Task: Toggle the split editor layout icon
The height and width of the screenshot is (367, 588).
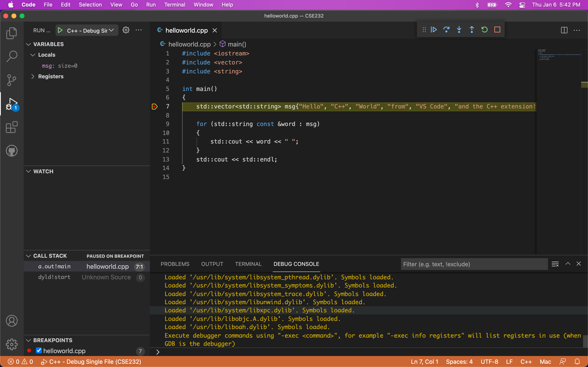Action: tap(564, 30)
